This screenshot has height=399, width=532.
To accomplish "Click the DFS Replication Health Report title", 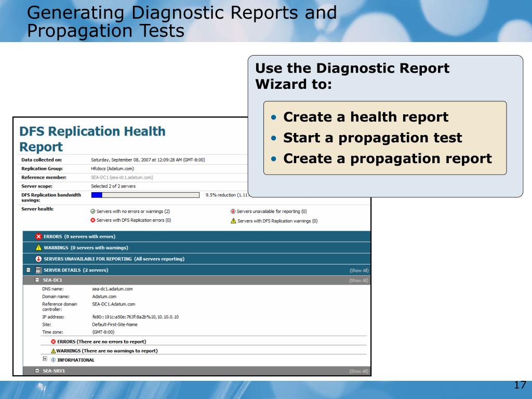I will click(x=92, y=139).
